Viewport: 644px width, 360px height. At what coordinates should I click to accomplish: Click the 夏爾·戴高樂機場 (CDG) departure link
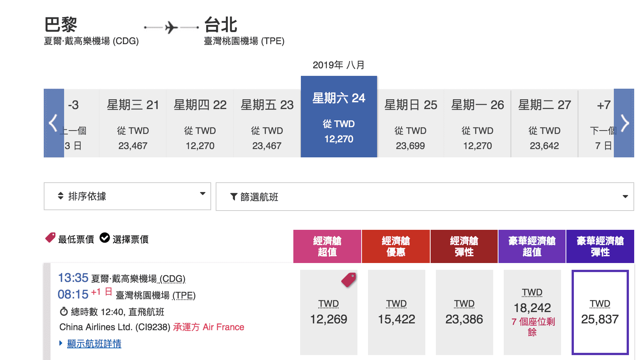(x=138, y=279)
